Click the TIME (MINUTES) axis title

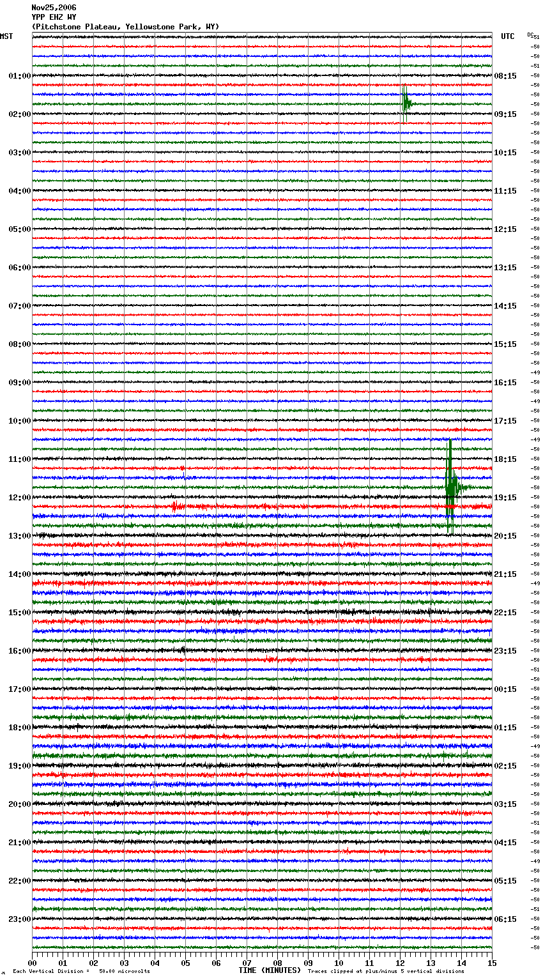[x=270, y=970]
